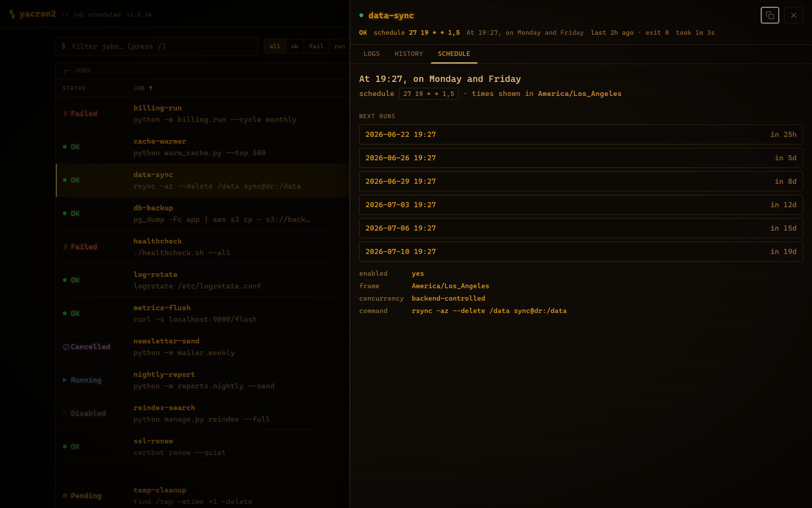Open the healthcheck job

(203, 247)
